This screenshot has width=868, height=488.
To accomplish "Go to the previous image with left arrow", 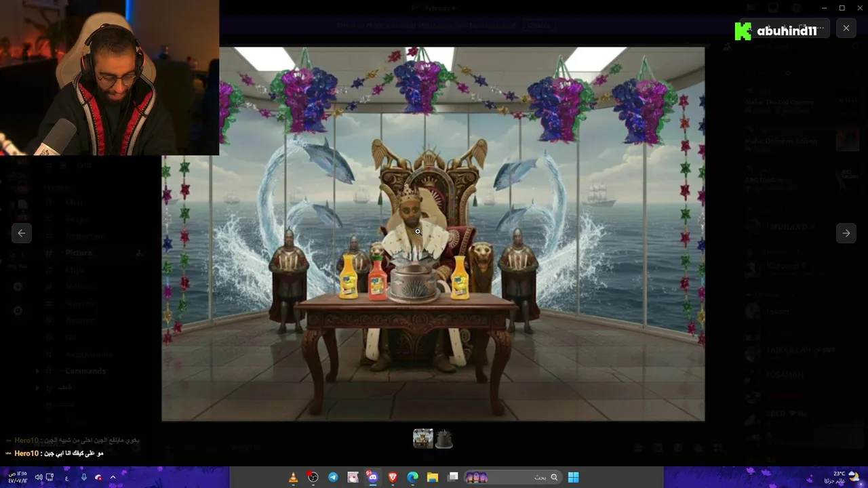I will coord(22,233).
